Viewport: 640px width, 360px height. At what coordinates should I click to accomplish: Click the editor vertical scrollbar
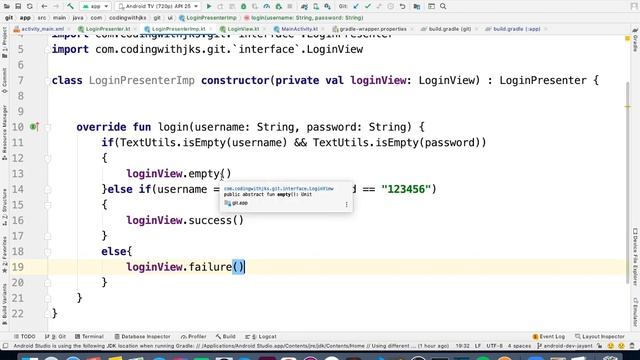(x=628, y=182)
